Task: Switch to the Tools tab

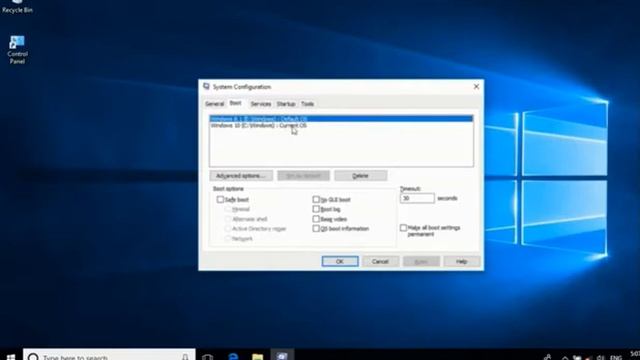Action: pyautogui.click(x=307, y=104)
